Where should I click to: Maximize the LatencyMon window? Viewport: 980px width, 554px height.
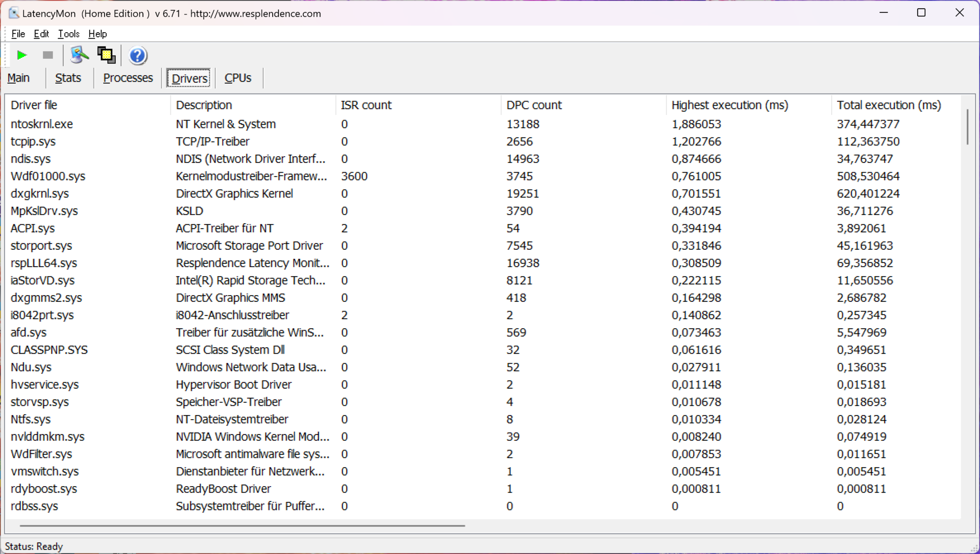point(921,13)
